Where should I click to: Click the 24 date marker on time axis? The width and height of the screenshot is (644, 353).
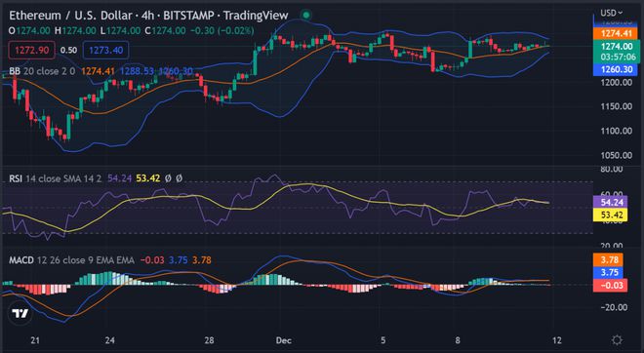pos(109,340)
